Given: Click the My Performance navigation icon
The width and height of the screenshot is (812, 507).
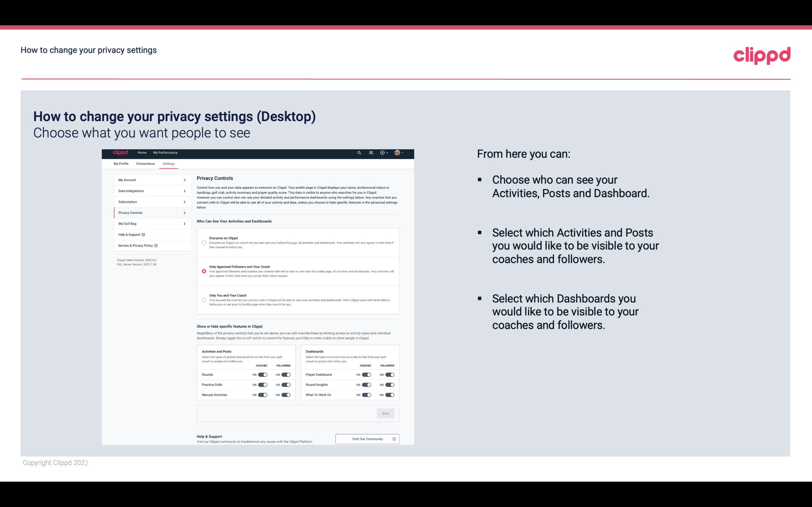Looking at the screenshot, I should tap(166, 153).
